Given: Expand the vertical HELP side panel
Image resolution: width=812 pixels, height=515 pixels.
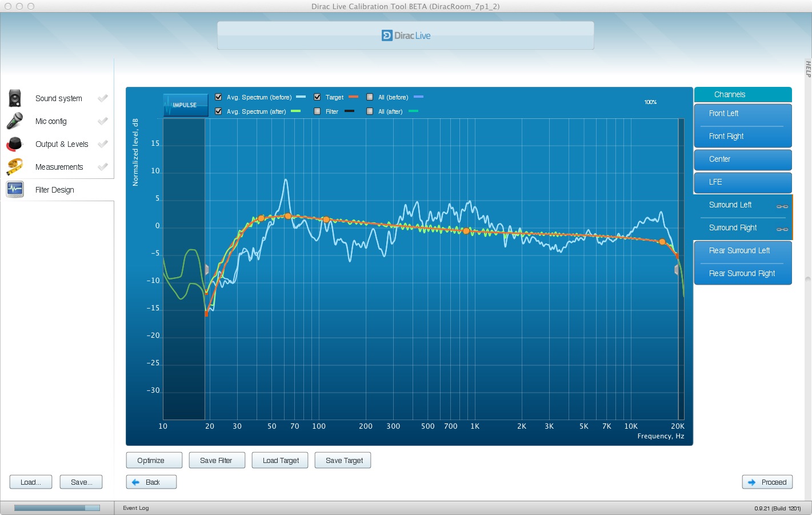Looking at the screenshot, I should 808,69.
